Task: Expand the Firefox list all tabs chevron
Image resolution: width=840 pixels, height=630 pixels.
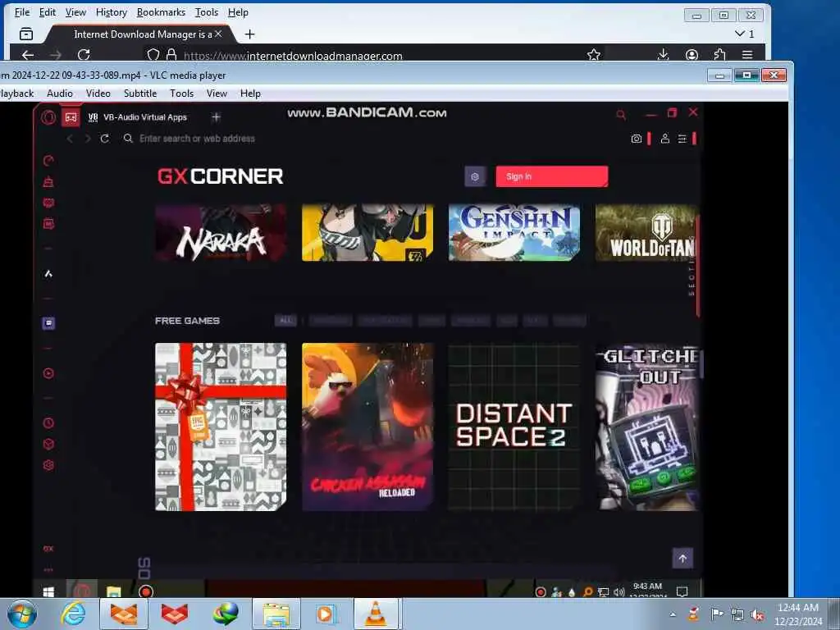Action: click(x=744, y=34)
